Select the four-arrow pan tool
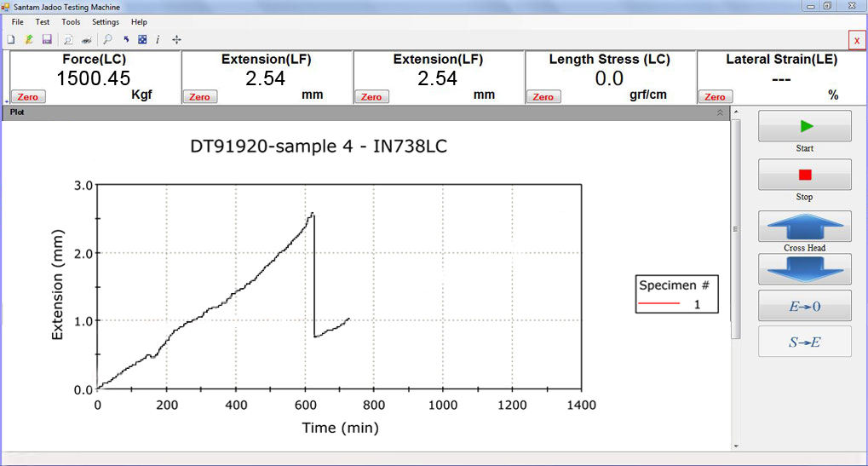 coord(176,39)
